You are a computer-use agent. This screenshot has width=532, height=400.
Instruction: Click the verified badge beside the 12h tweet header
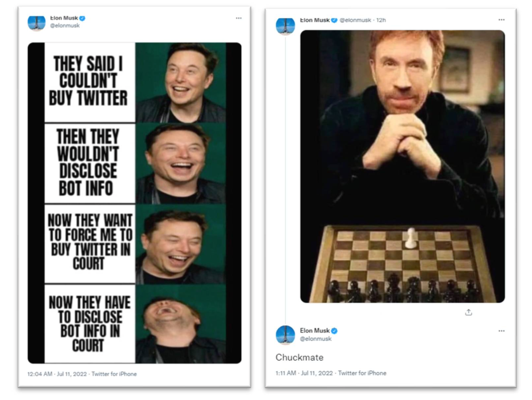pyautogui.click(x=334, y=20)
